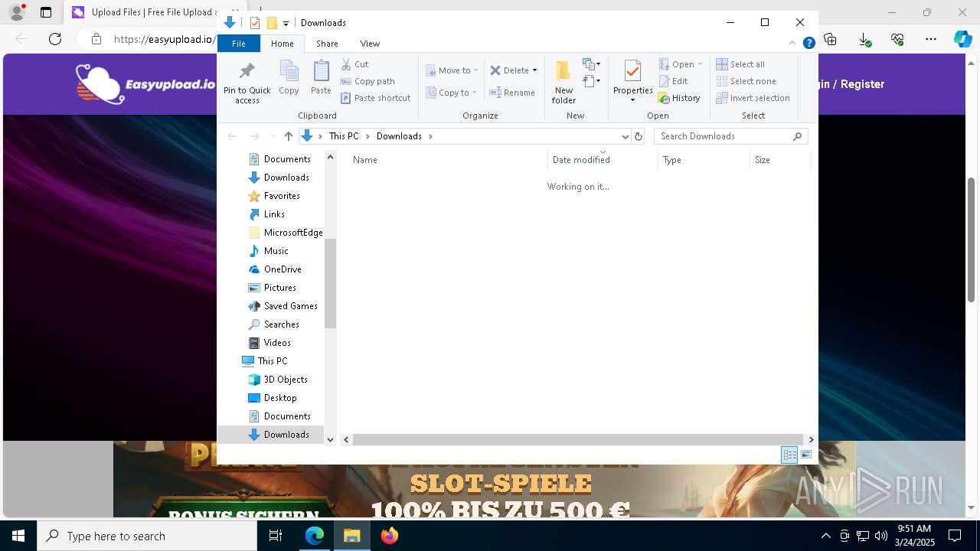980x551 pixels.
Task: Click Rename in Organize group
Action: (x=512, y=93)
